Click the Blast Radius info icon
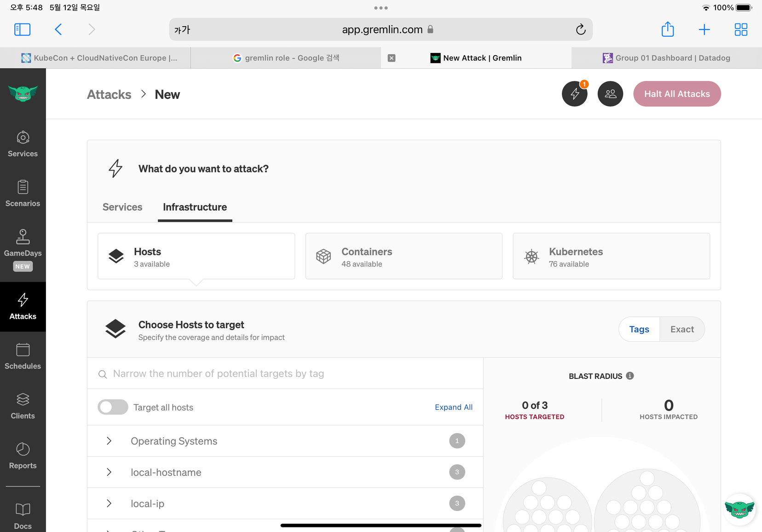The image size is (762, 532). [x=630, y=376]
